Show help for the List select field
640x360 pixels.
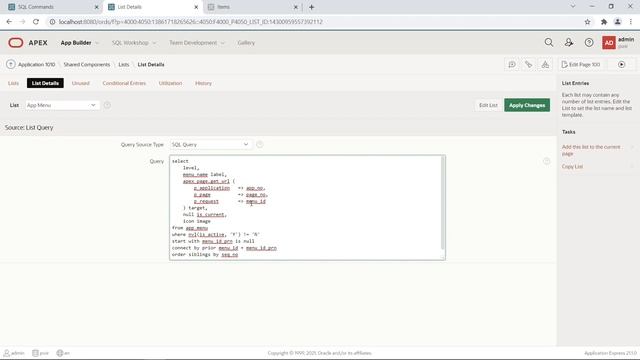tap(107, 105)
